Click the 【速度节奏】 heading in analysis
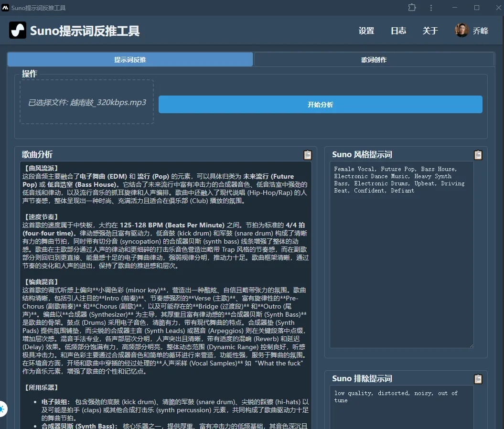 41,217
